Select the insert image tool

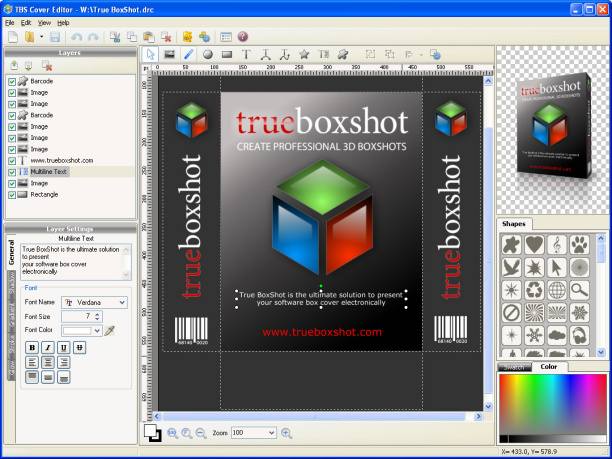click(169, 55)
